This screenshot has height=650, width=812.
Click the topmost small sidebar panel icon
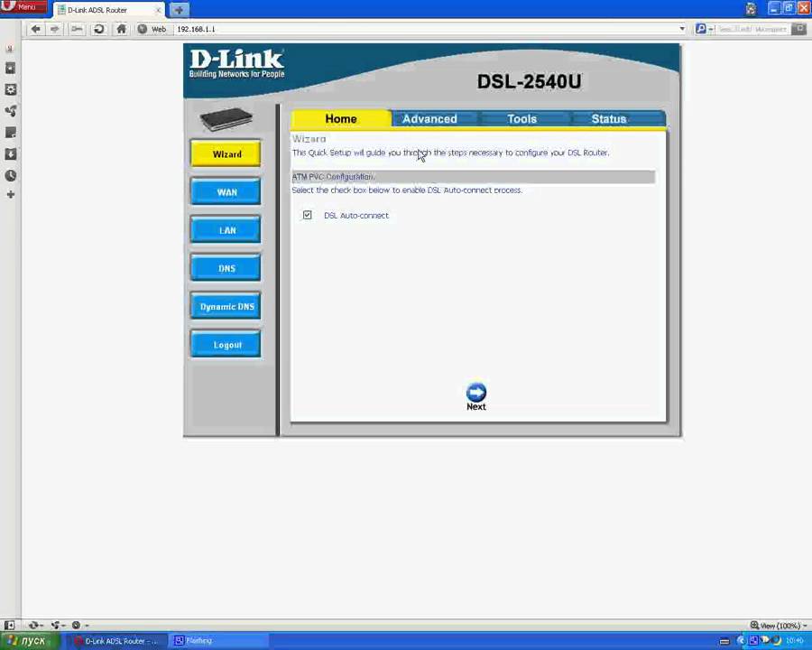pyautogui.click(x=9, y=49)
